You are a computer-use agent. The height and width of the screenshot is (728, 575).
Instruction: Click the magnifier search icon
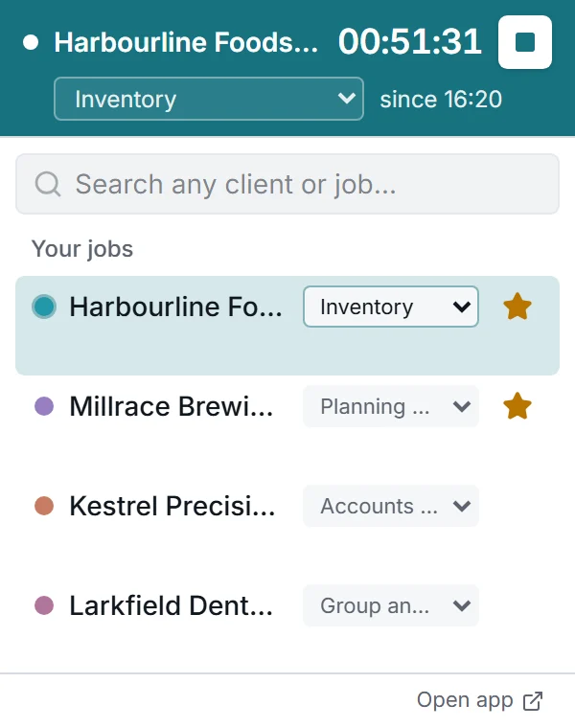(x=47, y=184)
